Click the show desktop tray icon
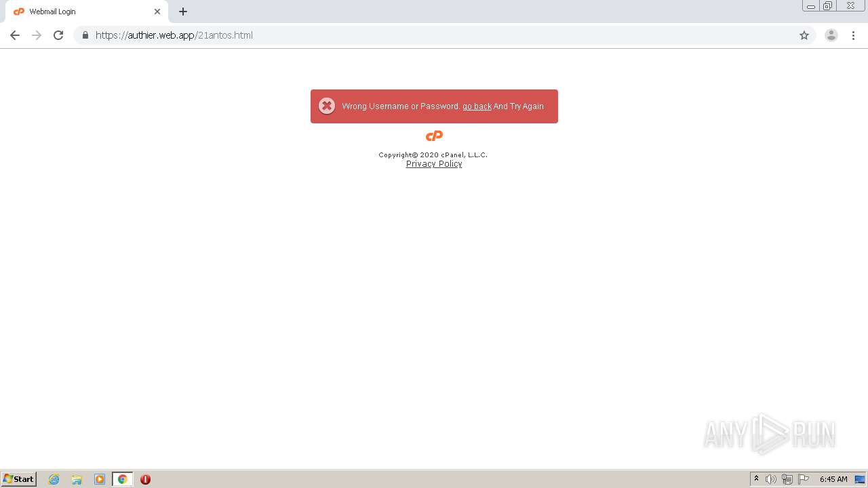The image size is (868, 488). [860, 479]
